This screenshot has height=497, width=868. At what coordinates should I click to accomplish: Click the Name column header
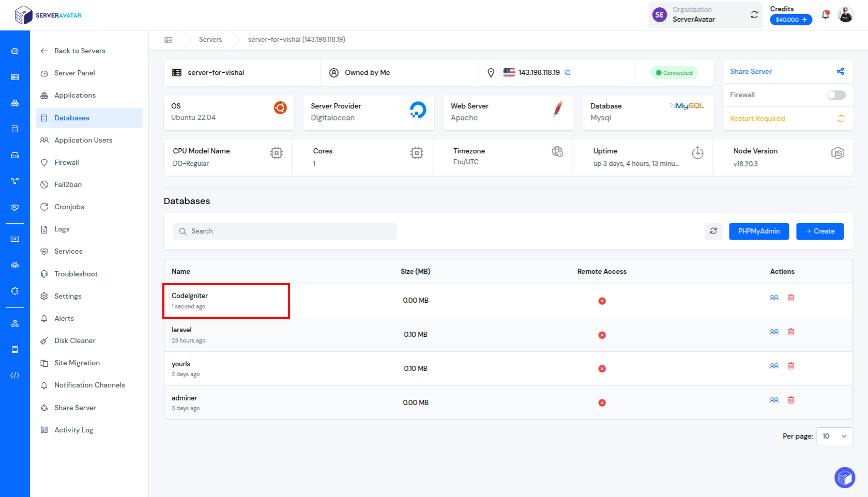(181, 271)
